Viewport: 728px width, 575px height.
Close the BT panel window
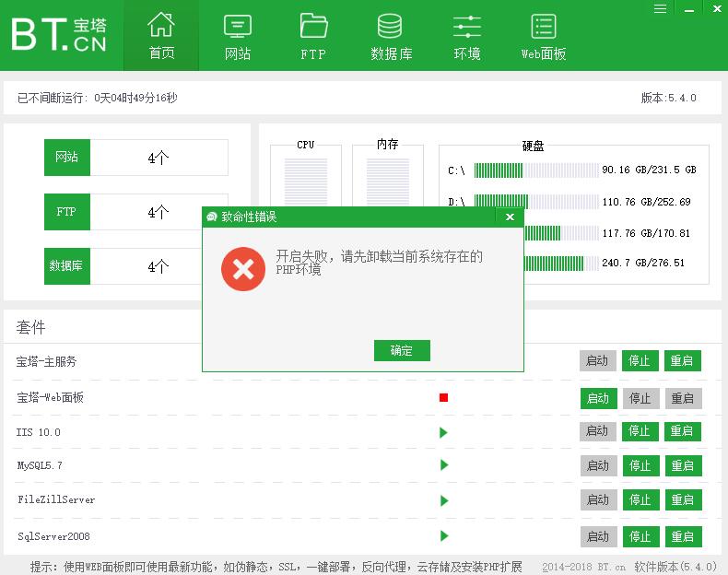(717, 9)
